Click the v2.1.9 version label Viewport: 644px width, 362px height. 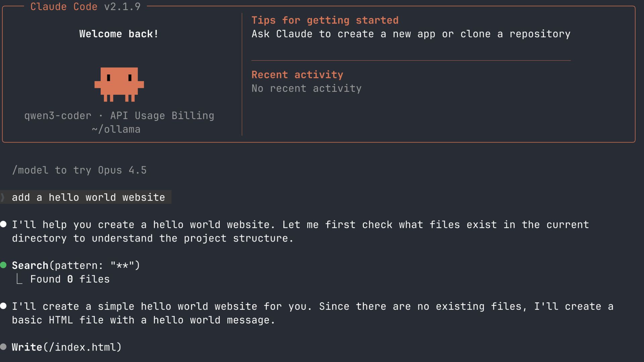coord(122,7)
